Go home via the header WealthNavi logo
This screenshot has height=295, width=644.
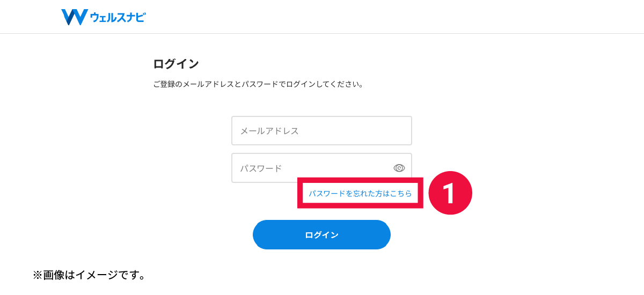(x=103, y=17)
